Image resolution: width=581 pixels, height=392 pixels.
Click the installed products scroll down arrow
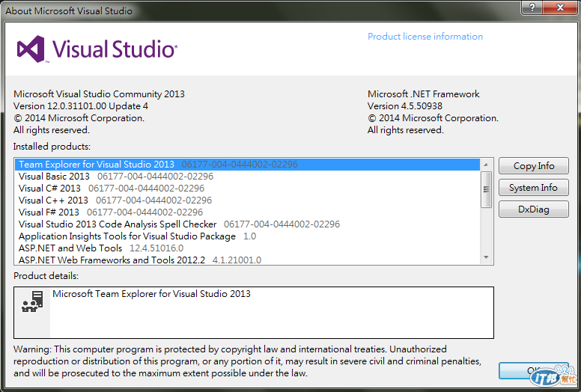click(486, 257)
